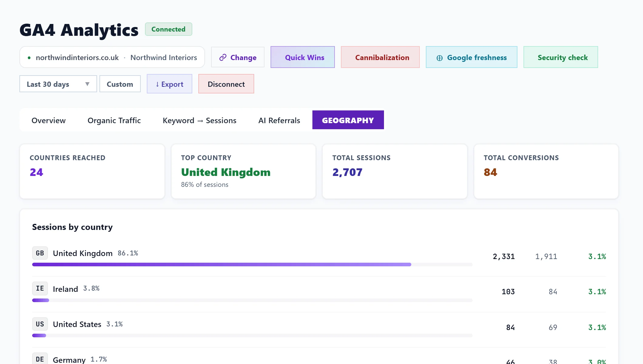Click the Germany country name
Image resolution: width=643 pixels, height=364 pixels.
(x=69, y=360)
